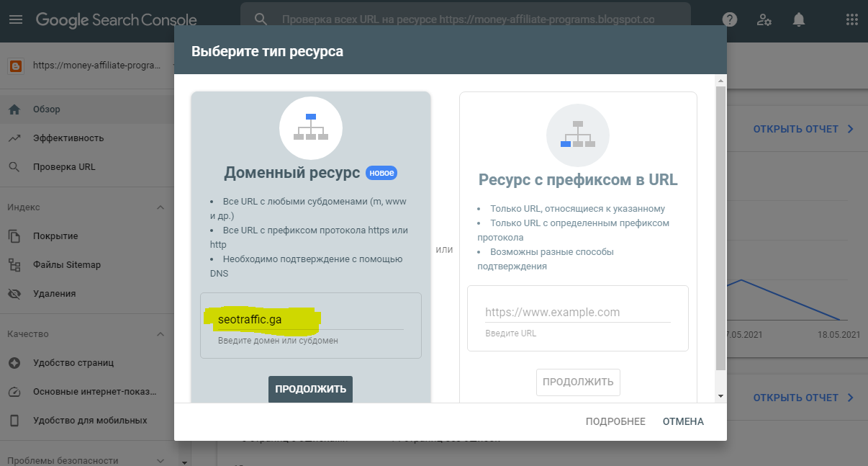The height and width of the screenshot is (466, 868).
Task: Click the domain input field with seotraffic.ga
Action: coord(310,318)
